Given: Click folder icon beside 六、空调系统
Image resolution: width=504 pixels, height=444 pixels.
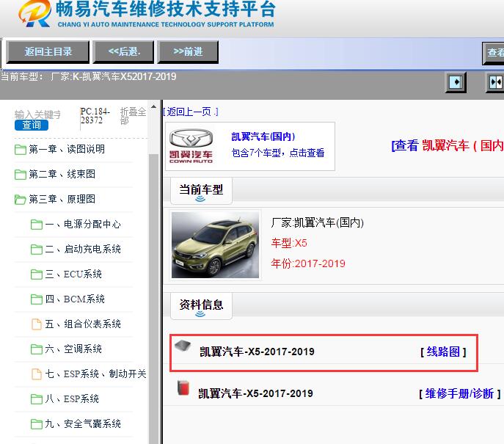Looking at the screenshot, I should point(37,349).
